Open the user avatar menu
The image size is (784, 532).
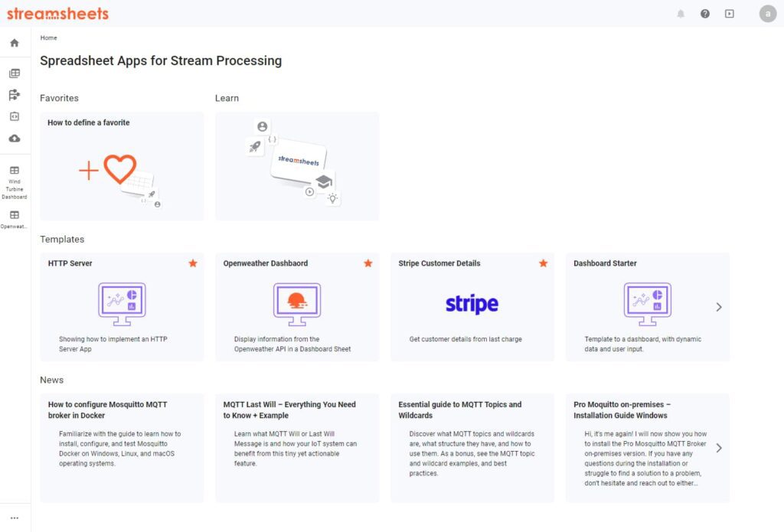point(768,14)
